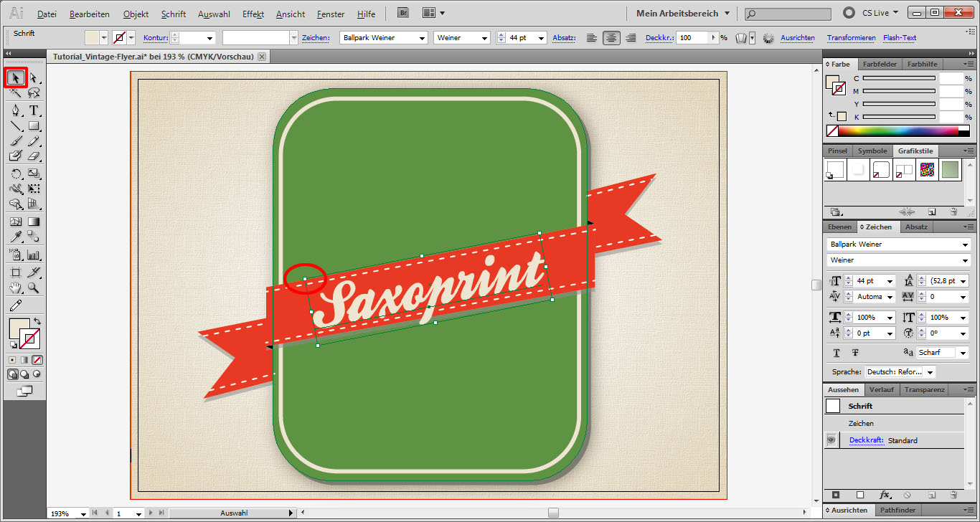The width and height of the screenshot is (980, 522).
Task: Click the Magic Wand tool
Action: point(16,93)
